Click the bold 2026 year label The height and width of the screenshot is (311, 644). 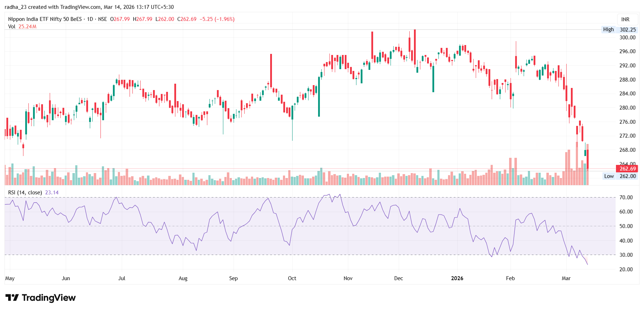[457, 278]
